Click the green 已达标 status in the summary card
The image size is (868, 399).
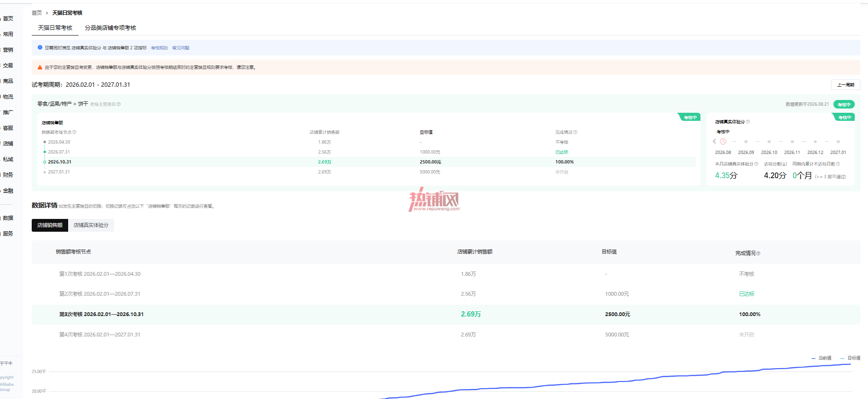pyautogui.click(x=562, y=152)
